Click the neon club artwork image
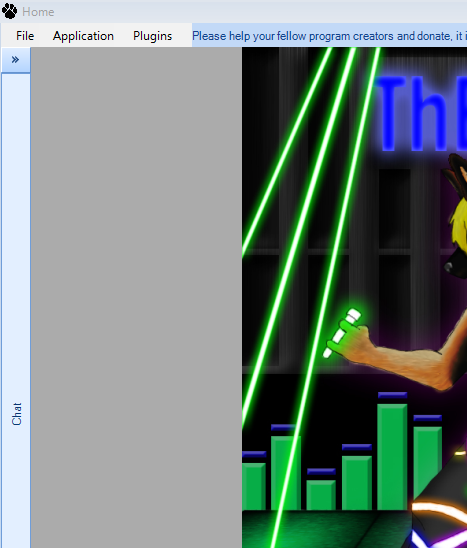467x548 pixels. tap(354, 298)
